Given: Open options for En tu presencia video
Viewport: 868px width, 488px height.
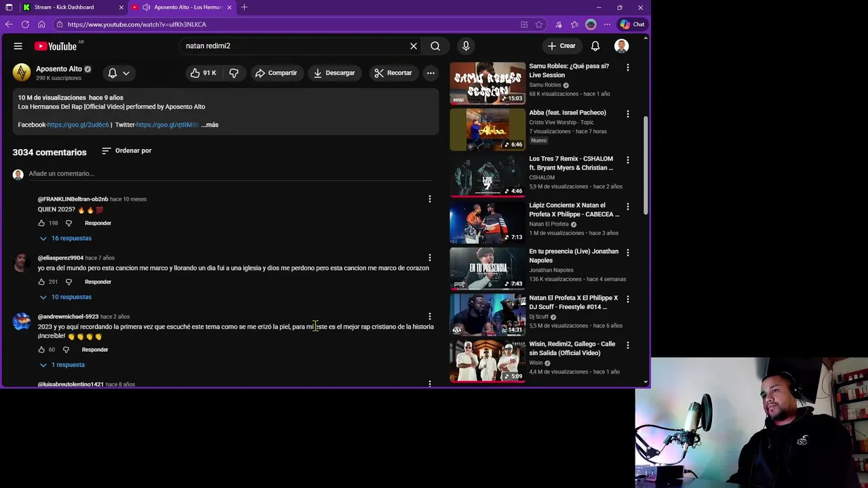Looking at the screenshot, I should pyautogui.click(x=627, y=252).
